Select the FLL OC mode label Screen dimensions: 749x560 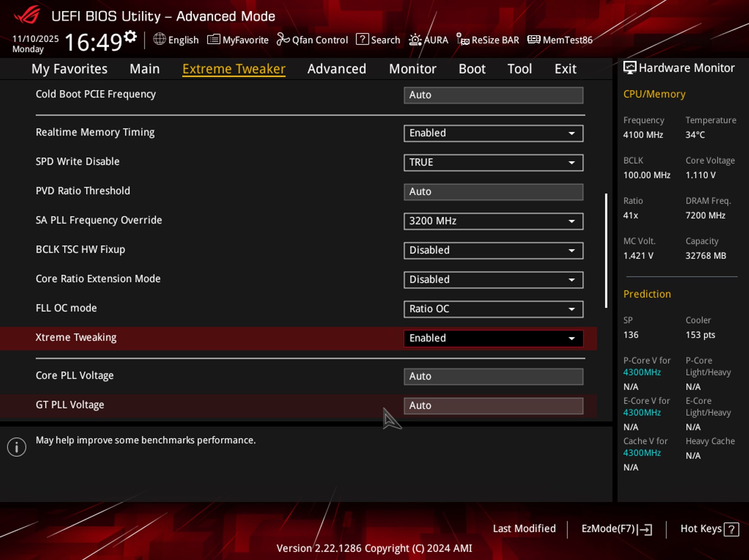(66, 308)
